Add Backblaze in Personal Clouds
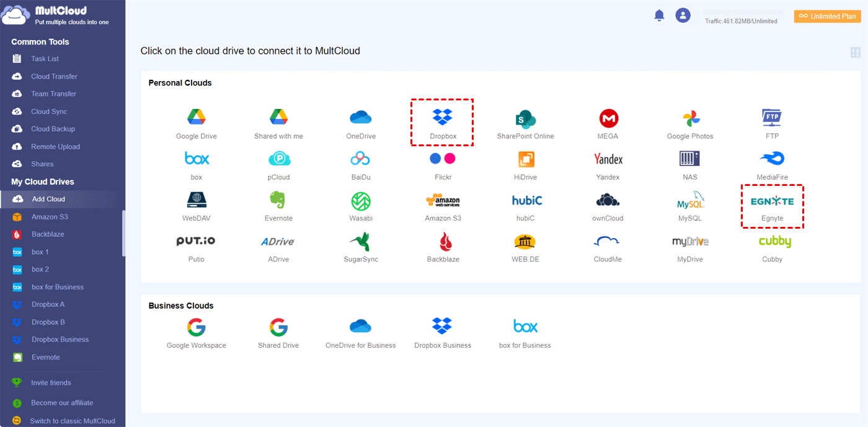Image resolution: width=868 pixels, height=427 pixels. 443,248
